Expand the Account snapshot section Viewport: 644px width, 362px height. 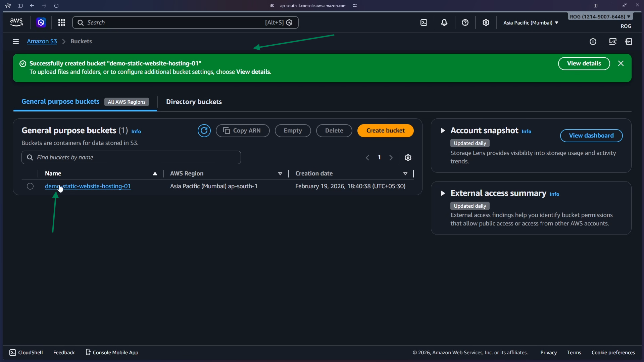[x=443, y=131]
